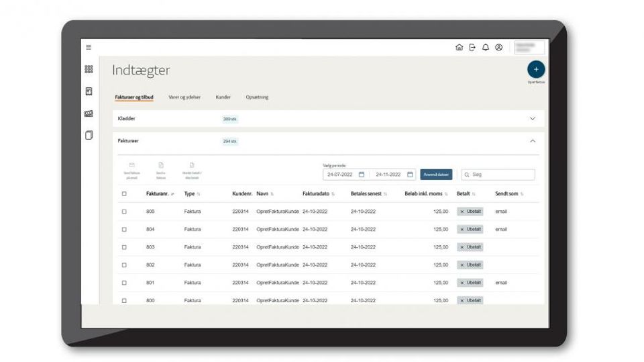Click customer number 220314 in invoice 800 row
The width and height of the screenshot is (644, 362).
click(240, 301)
